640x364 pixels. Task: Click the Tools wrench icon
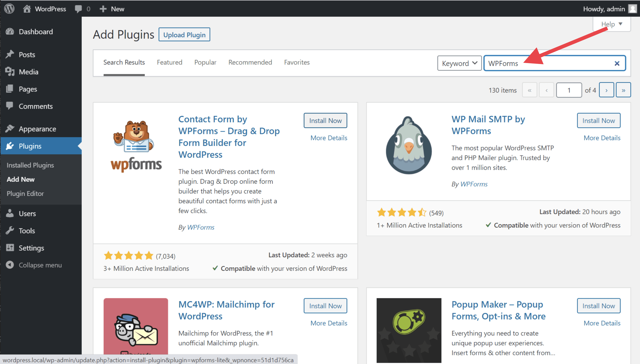tap(10, 231)
